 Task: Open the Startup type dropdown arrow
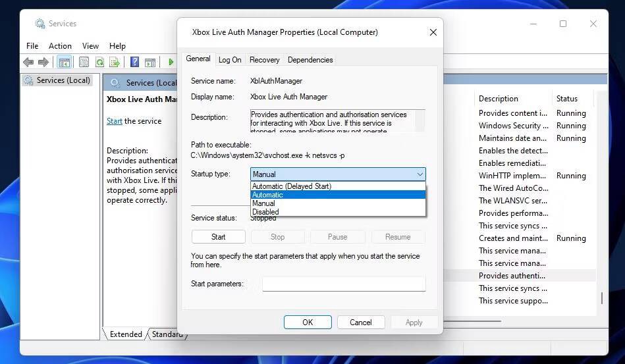(420, 174)
